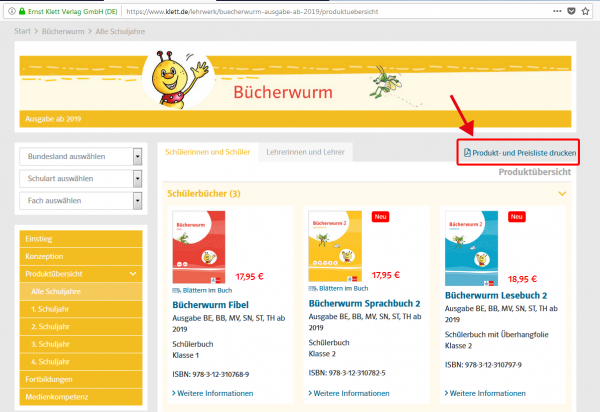Click the Pocket save icon
Screen dimensions: 600x412
[x=571, y=11]
